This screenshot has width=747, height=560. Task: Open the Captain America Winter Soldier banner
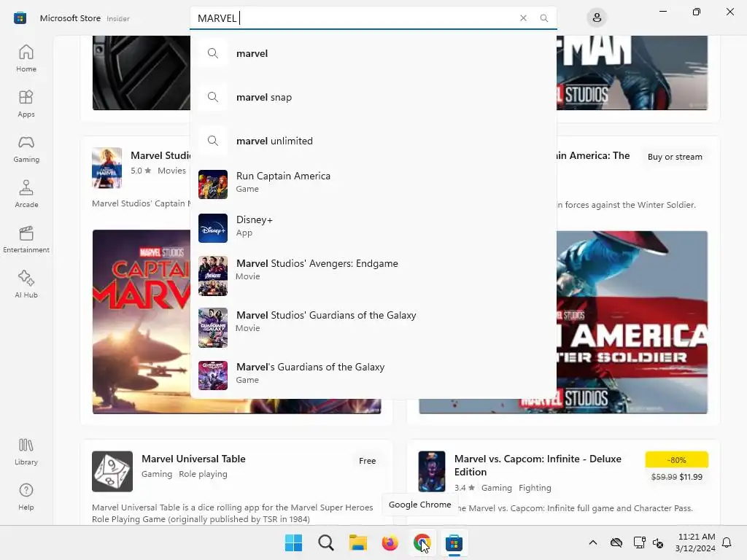(x=632, y=322)
